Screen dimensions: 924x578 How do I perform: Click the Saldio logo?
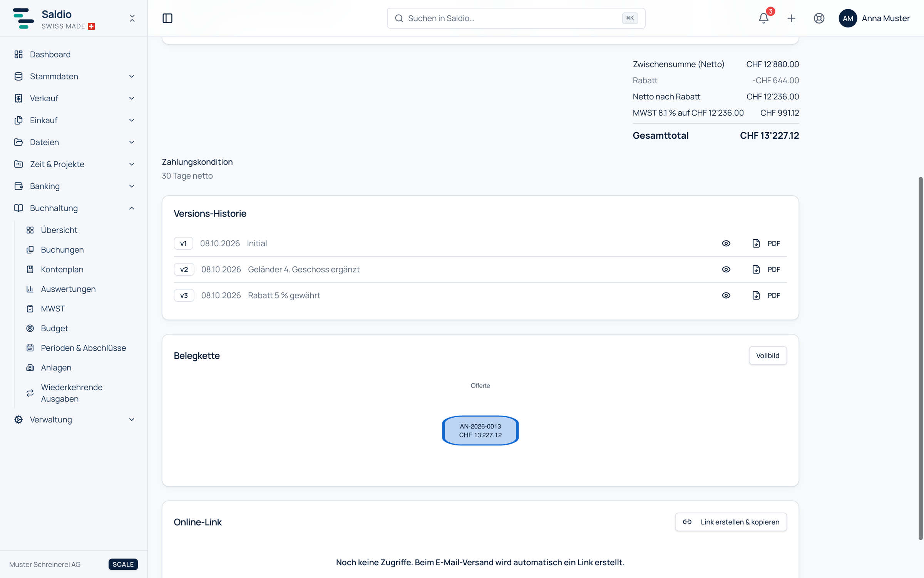(x=23, y=18)
